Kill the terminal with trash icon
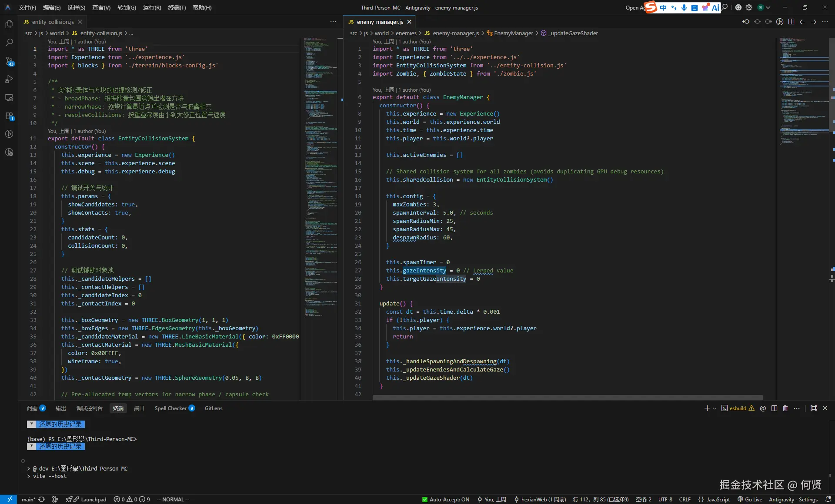 click(785, 408)
